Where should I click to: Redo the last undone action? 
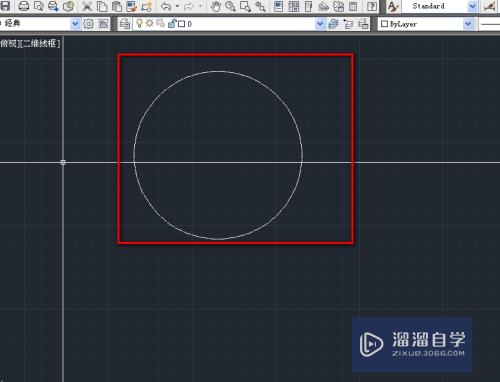pyautogui.click(x=189, y=6)
